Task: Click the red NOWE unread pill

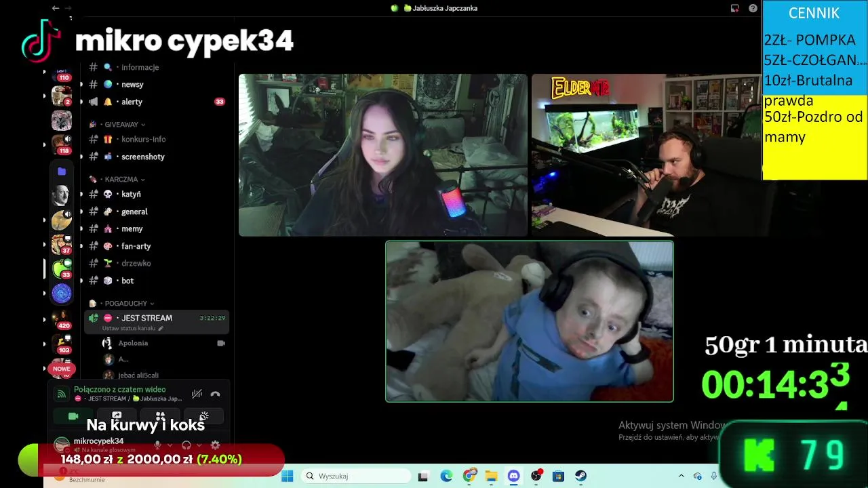Action: tap(62, 369)
